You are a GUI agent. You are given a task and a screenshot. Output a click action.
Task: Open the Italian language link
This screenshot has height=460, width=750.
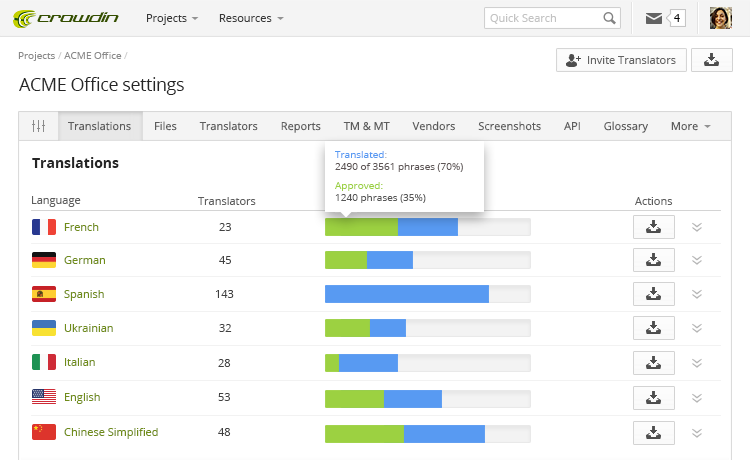pos(79,362)
